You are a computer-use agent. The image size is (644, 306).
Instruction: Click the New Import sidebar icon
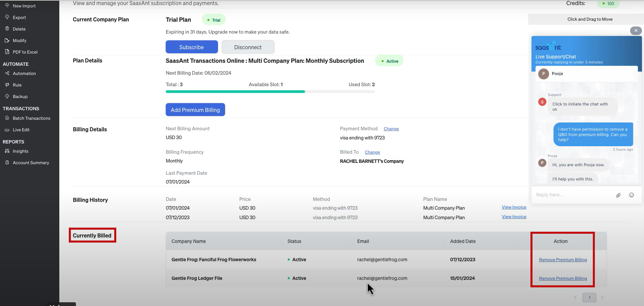7,5
